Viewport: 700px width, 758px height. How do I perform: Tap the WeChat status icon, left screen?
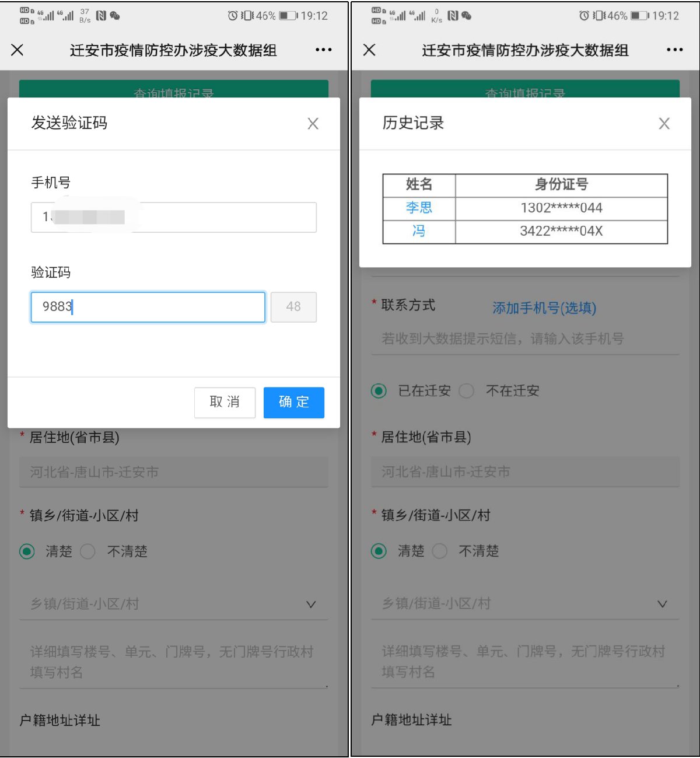pyautogui.click(x=115, y=16)
